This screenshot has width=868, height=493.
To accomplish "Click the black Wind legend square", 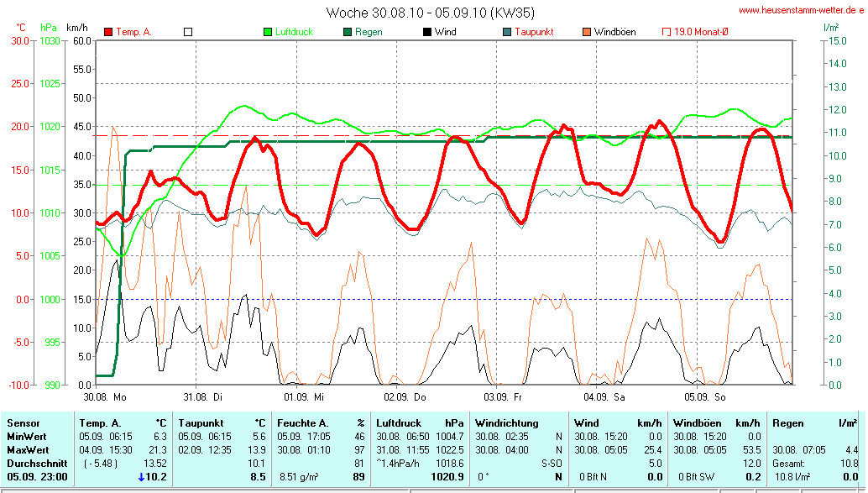I will (x=427, y=32).
